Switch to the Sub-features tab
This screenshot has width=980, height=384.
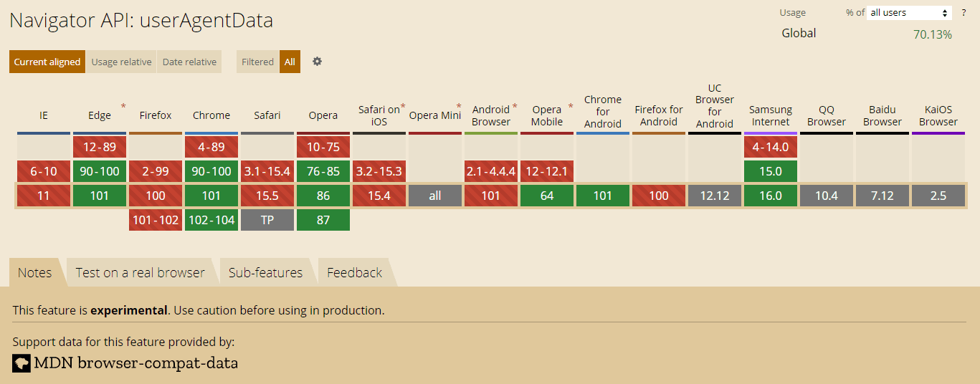(265, 273)
